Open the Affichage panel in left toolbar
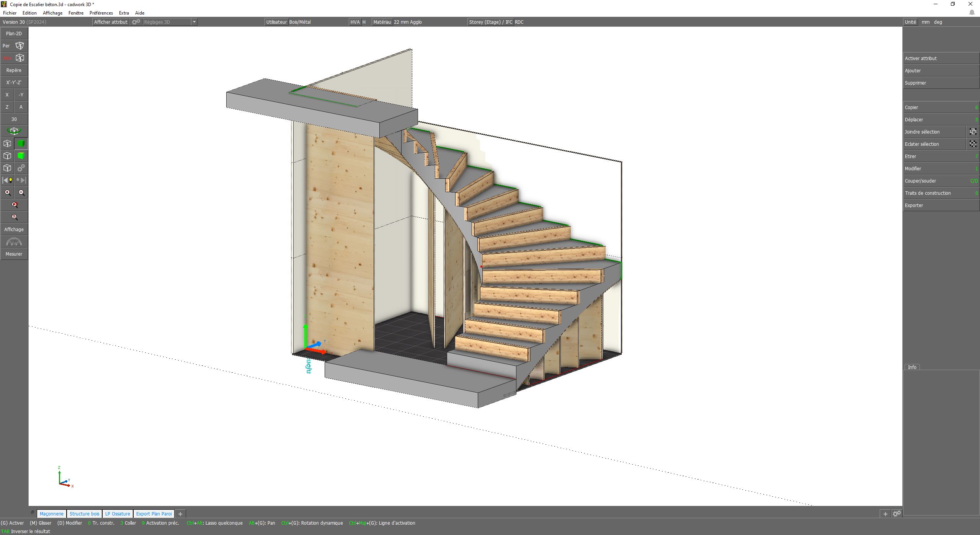This screenshot has width=980, height=535. [14, 230]
